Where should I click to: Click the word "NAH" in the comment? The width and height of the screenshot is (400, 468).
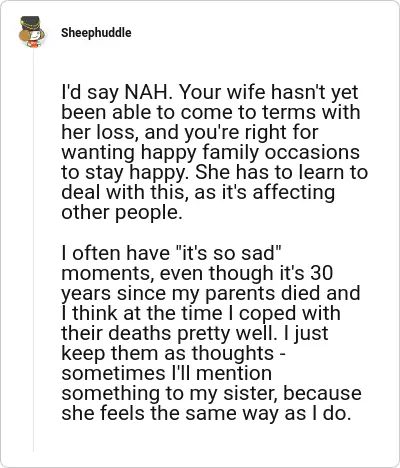point(146,92)
